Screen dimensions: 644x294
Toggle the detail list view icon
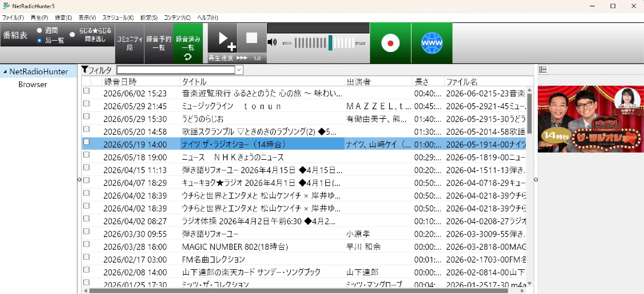(543, 70)
